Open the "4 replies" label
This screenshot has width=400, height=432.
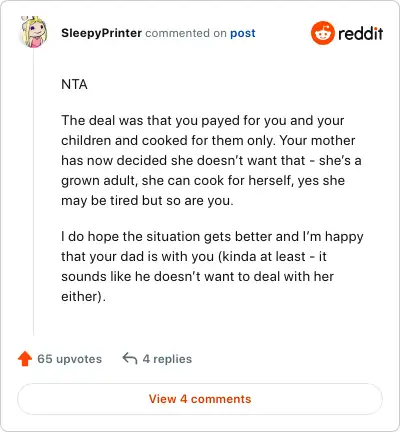(167, 359)
